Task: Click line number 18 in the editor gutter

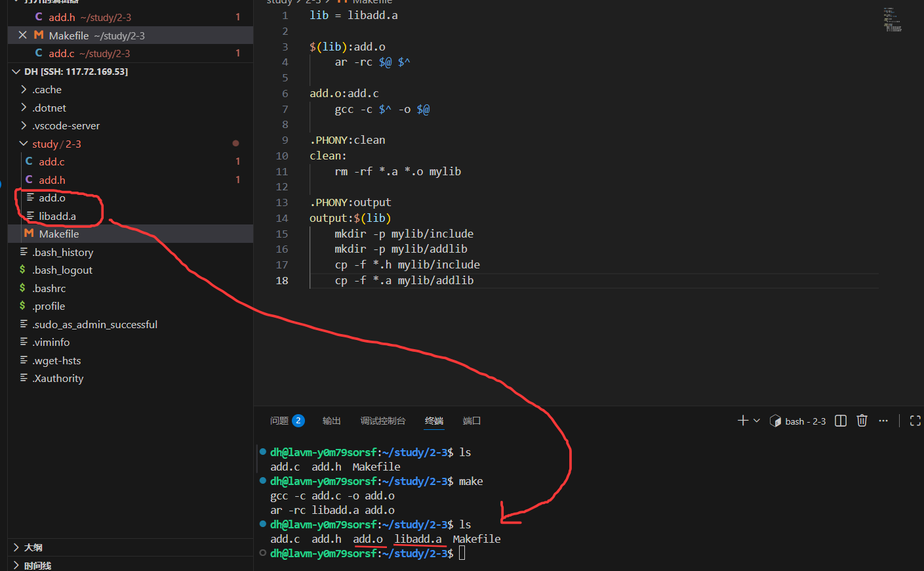Action: (x=282, y=280)
